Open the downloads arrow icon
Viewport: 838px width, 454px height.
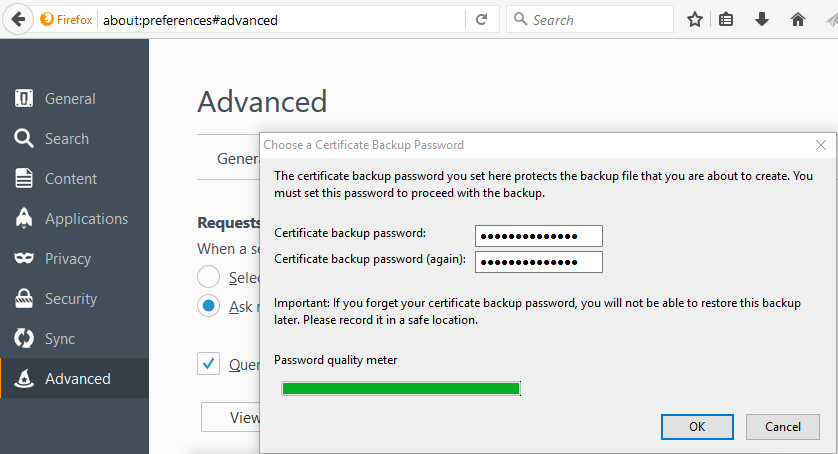(x=762, y=20)
